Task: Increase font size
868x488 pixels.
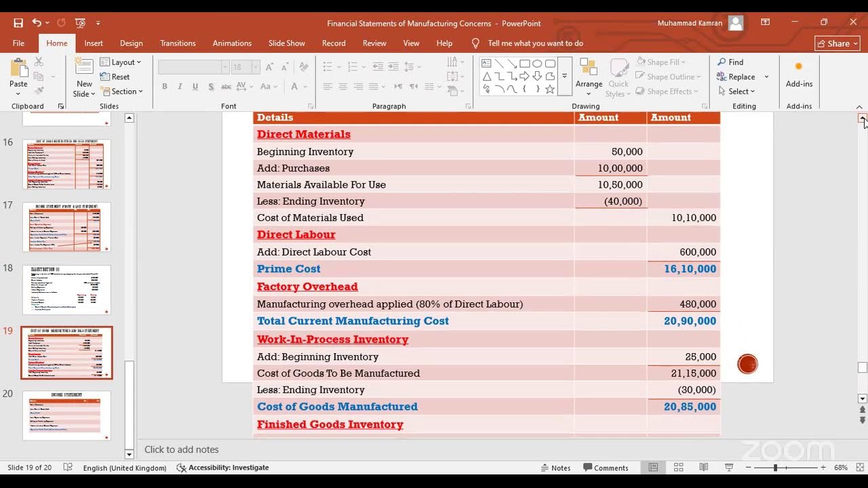Action: point(270,67)
